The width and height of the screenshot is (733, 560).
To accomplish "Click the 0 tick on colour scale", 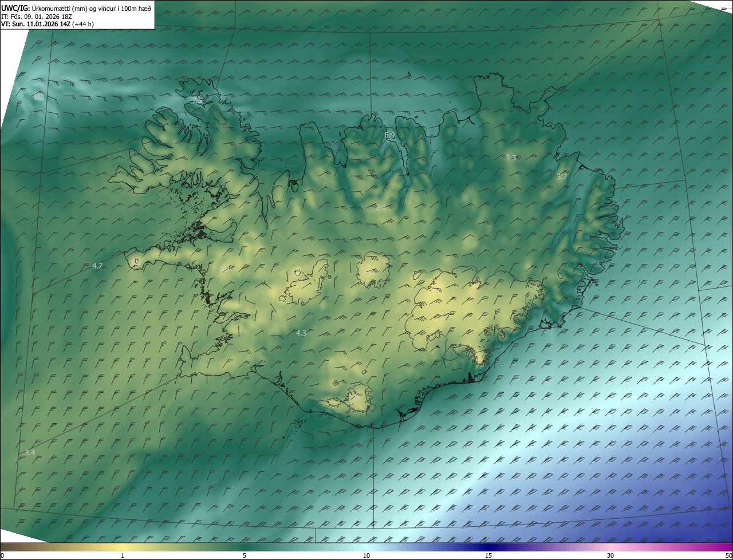I will point(2,555).
